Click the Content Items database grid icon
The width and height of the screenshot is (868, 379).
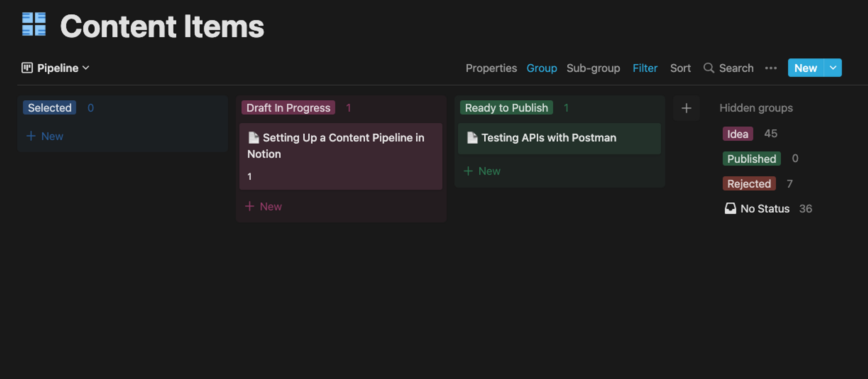point(34,24)
